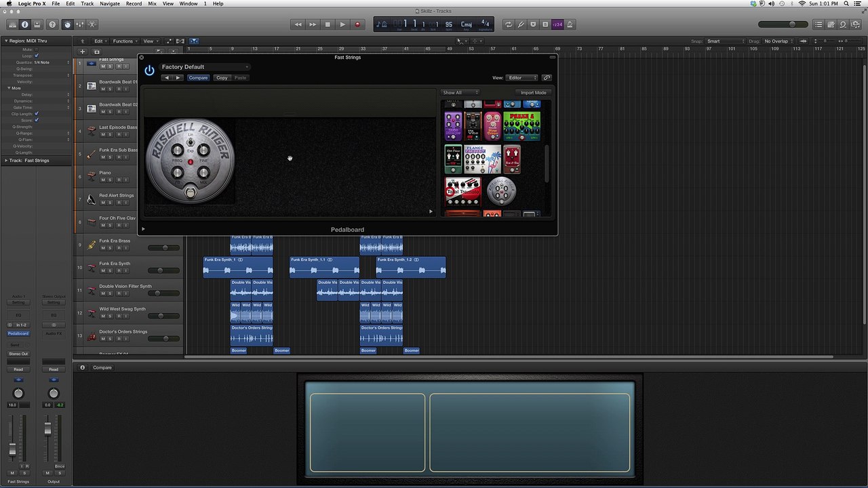868x488 pixels.
Task: Open the Library panel button
Action: pos(12,24)
